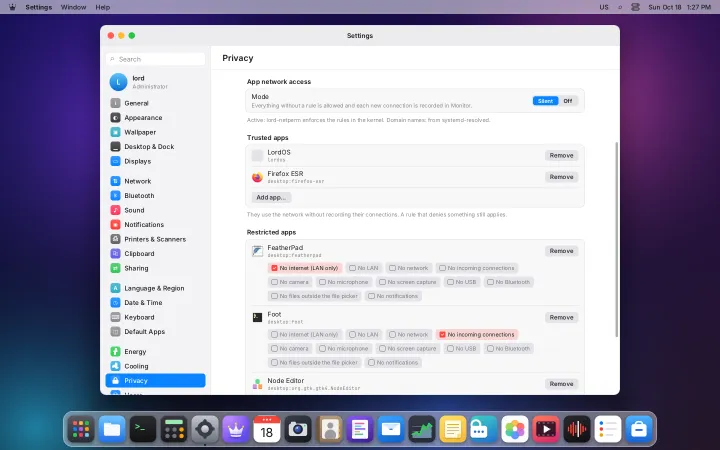Open Appearance settings in sidebar
Screen dimensions: 720x450
tap(155, 118)
